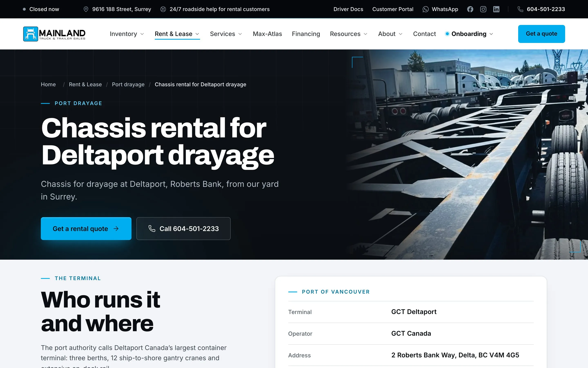Click the Get a rental quote button
Screen dimensions: 588x368
click(x=86, y=229)
